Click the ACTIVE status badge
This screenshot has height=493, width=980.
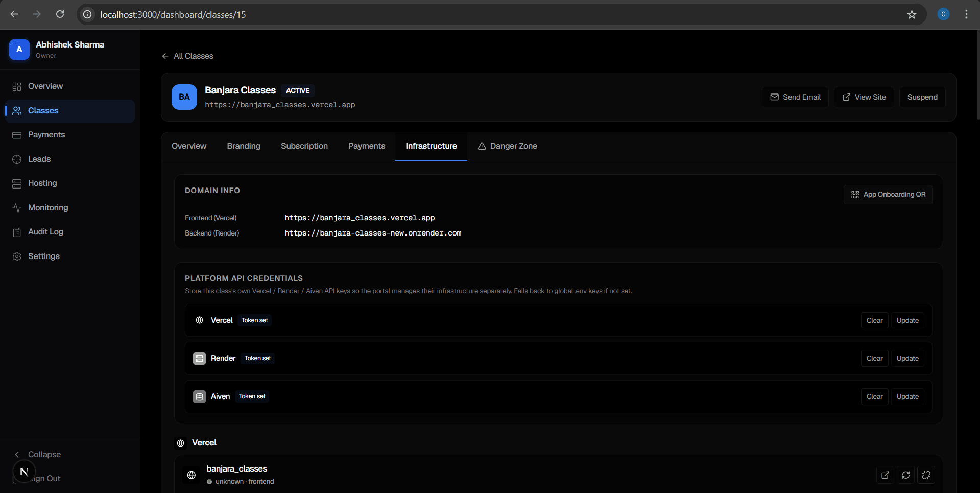click(298, 90)
